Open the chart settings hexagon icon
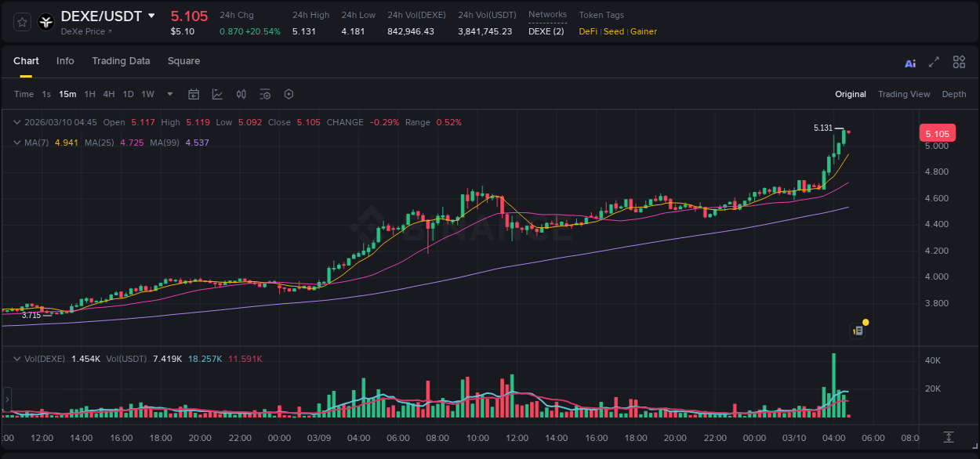 click(x=289, y=94)
